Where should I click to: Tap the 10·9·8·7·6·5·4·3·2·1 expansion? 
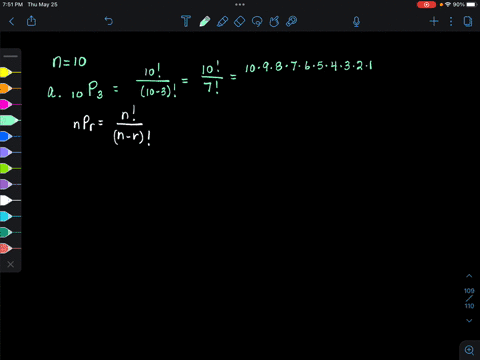(309, 66)
